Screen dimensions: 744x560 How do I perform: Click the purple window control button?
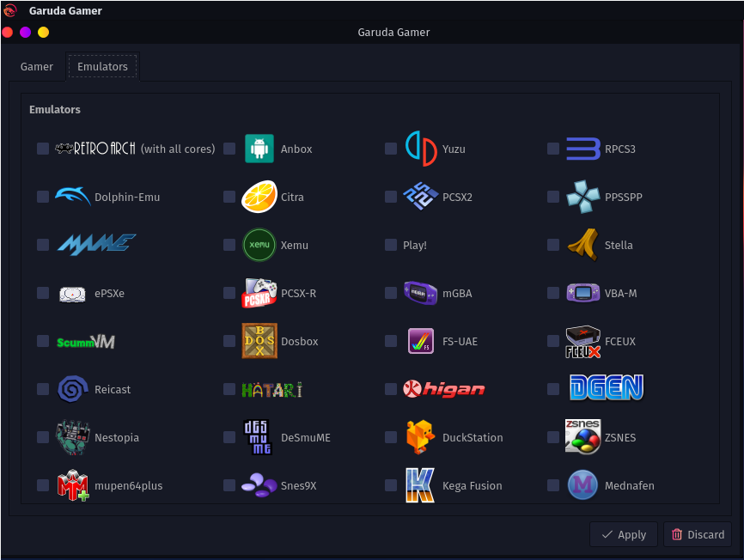click(x=25, y=33)
